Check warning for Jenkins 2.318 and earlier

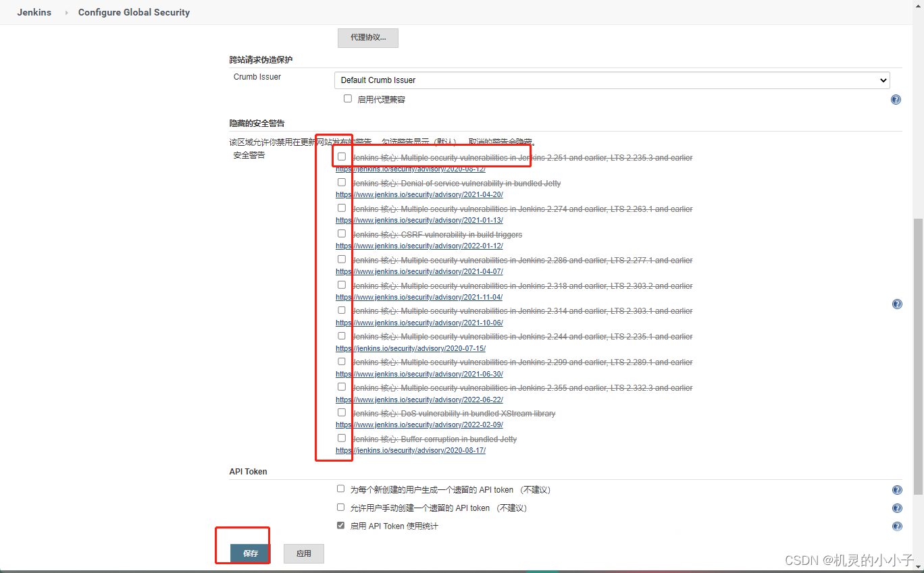pos(342,285)
